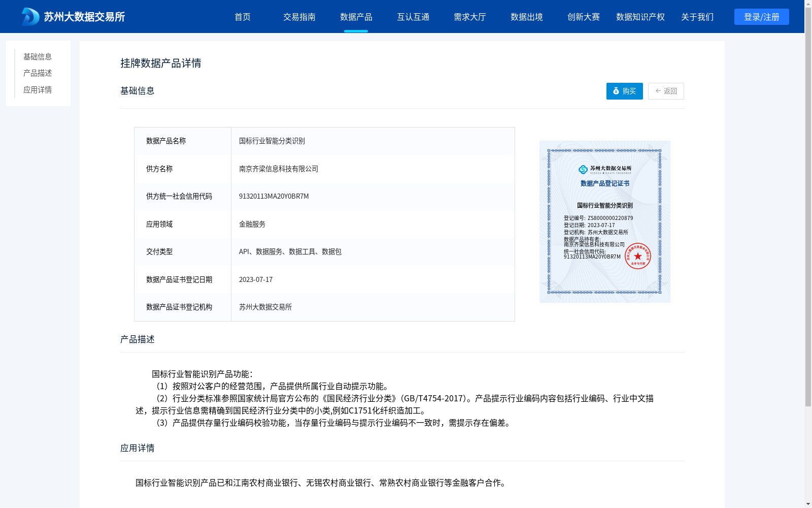Screen dimensions: 812x508
Task: Click the 供方名称 label cell
Action: (x=183, y=169)
